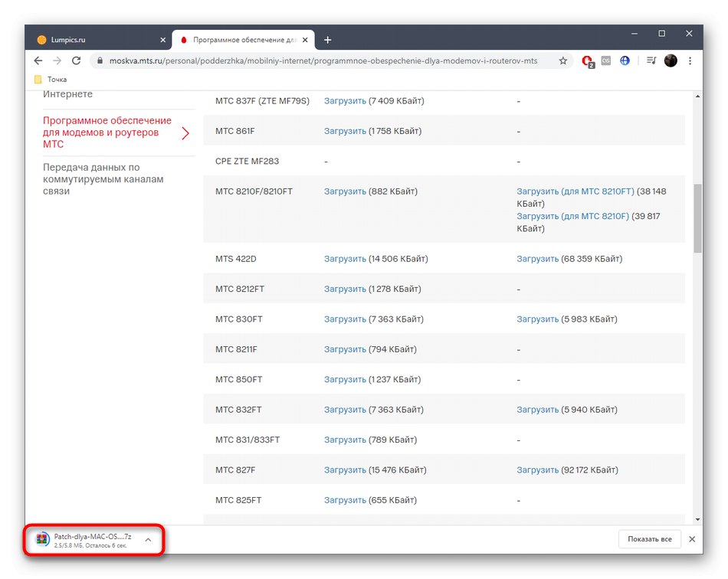The height and width of the screenshot is (579, 728).
Task: Click the gray extension icon in the toolbar
Action: 606,61
